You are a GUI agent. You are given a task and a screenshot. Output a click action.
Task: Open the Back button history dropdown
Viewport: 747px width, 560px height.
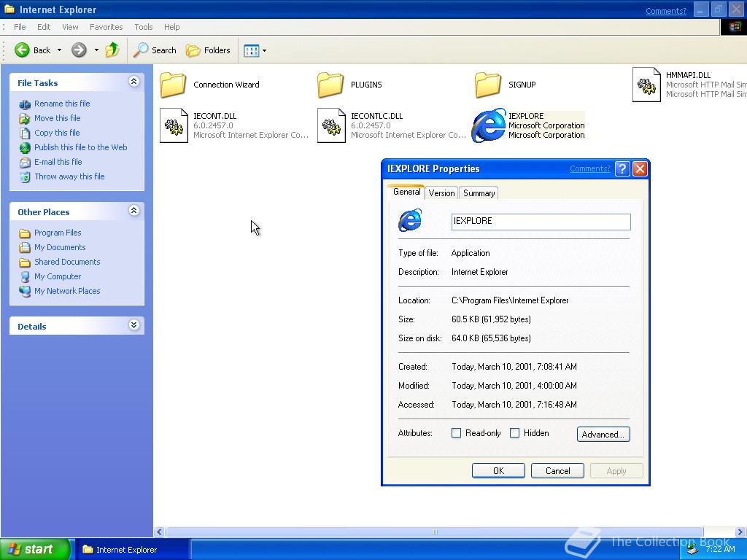pyautogui.click(x=59, y=50)
